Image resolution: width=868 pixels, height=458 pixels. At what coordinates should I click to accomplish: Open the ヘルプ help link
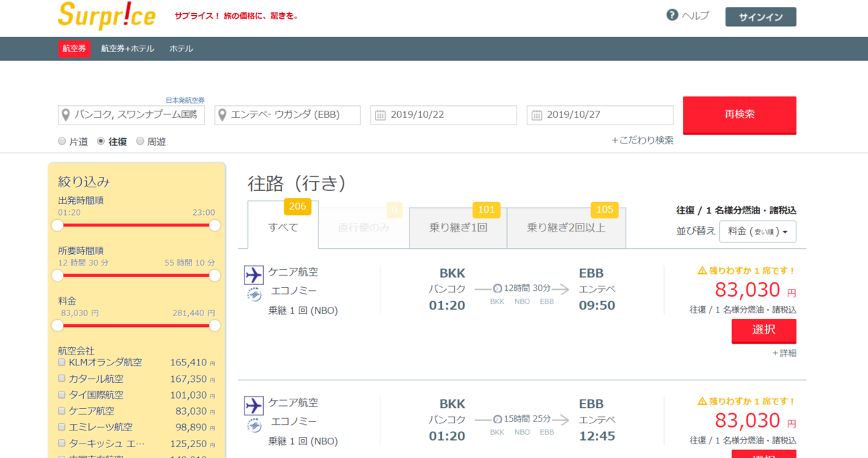tap(696, 16)
